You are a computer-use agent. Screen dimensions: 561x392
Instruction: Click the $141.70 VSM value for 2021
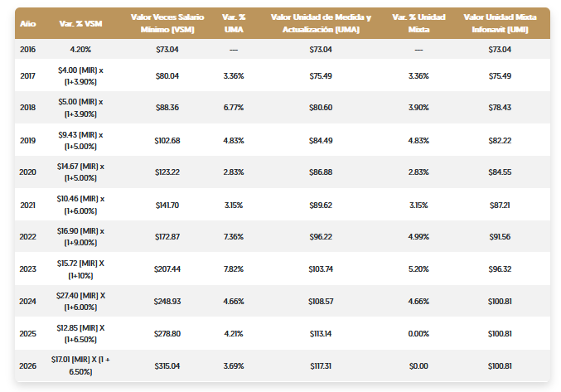[x=167, y=205]
